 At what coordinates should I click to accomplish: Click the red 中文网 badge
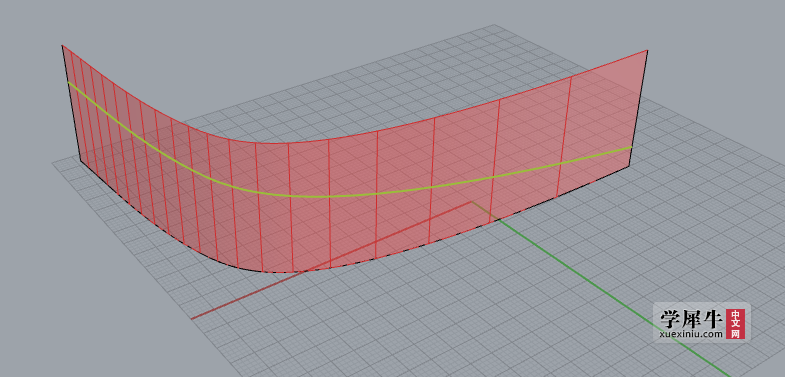point(735,323)
